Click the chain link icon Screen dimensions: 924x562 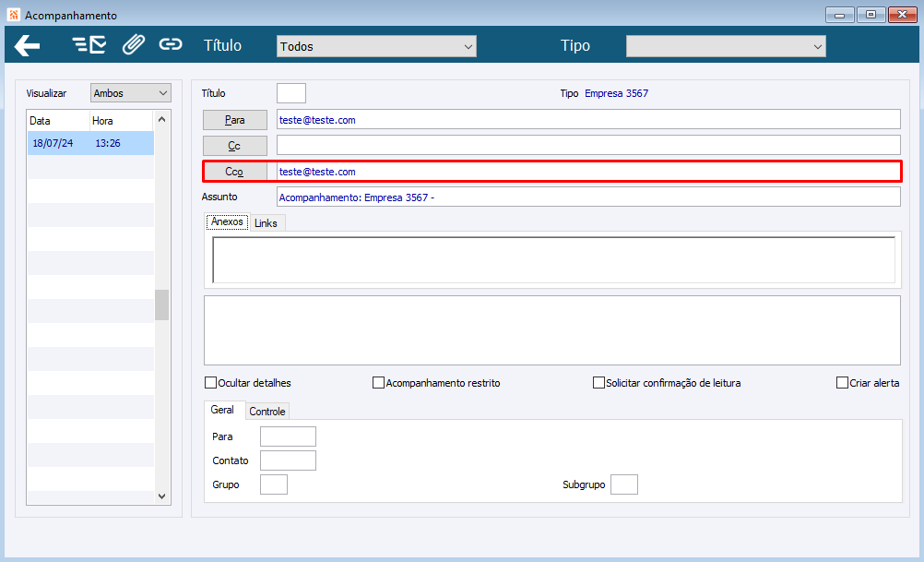[x=171, y=44]
